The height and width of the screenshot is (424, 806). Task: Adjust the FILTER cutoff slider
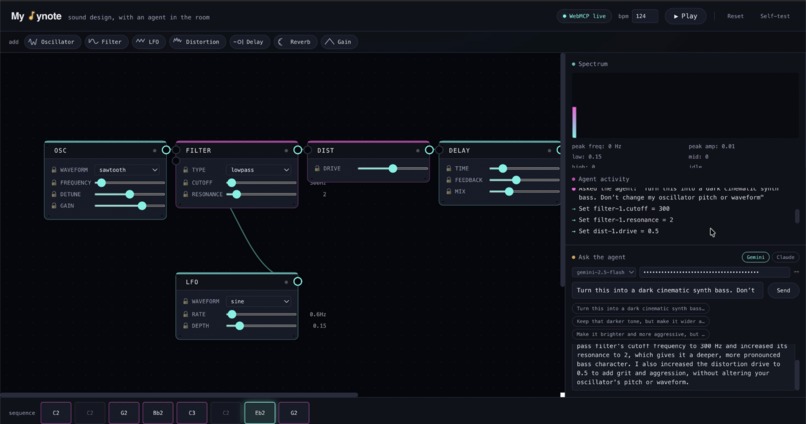tap(261, 182)
